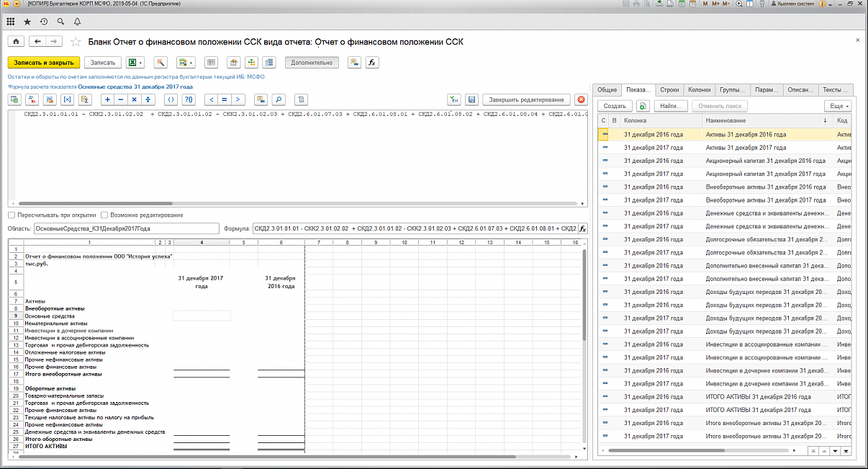The image size is (868, 469).
Task: Insert the conditional ?() function
Action: click(x=189, y=99)
